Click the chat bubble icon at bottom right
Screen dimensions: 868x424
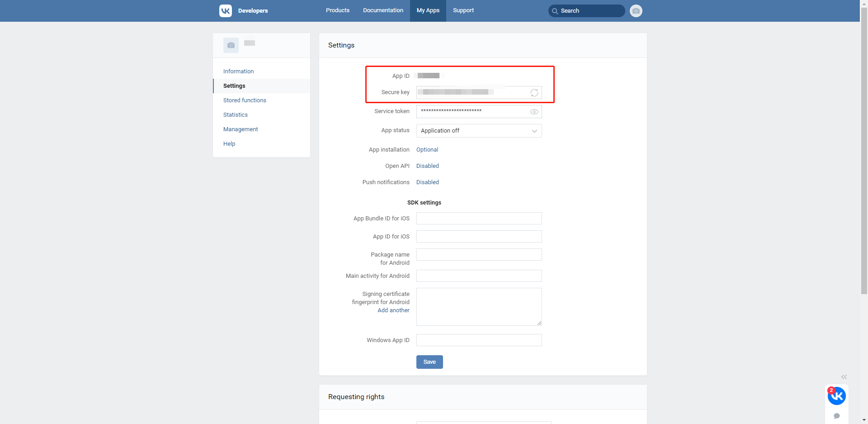pyautogui.click(x=837, y=416)
